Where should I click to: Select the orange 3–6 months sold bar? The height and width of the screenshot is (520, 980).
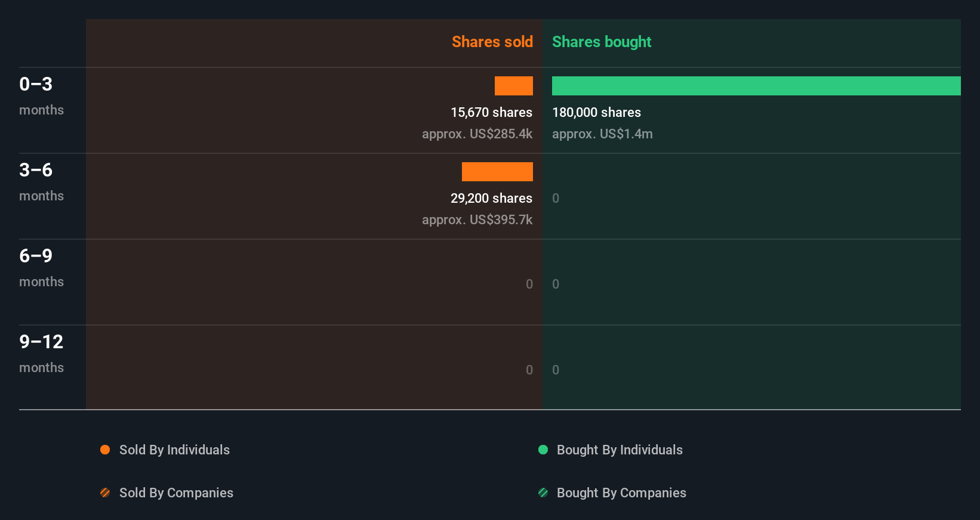click(x=497, y=172)
